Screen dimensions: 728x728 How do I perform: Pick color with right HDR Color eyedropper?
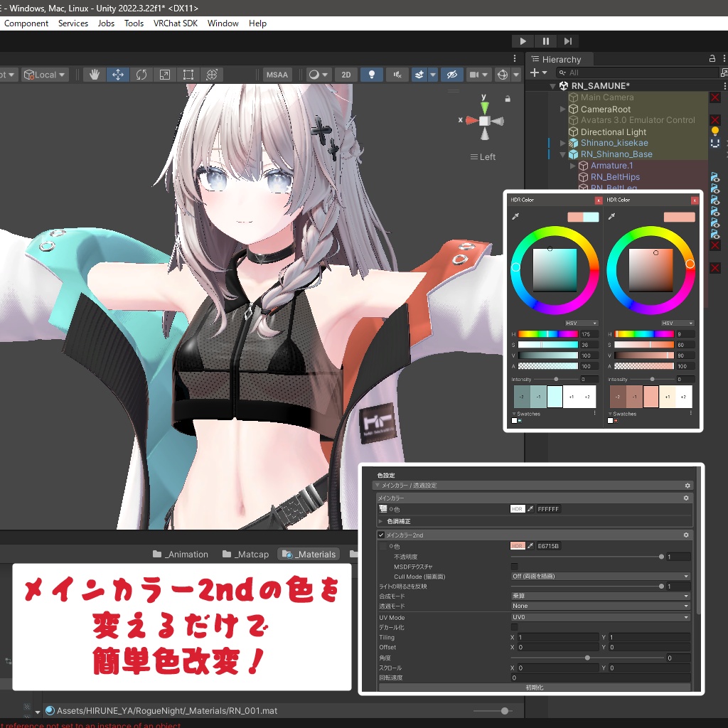(611, 216)
